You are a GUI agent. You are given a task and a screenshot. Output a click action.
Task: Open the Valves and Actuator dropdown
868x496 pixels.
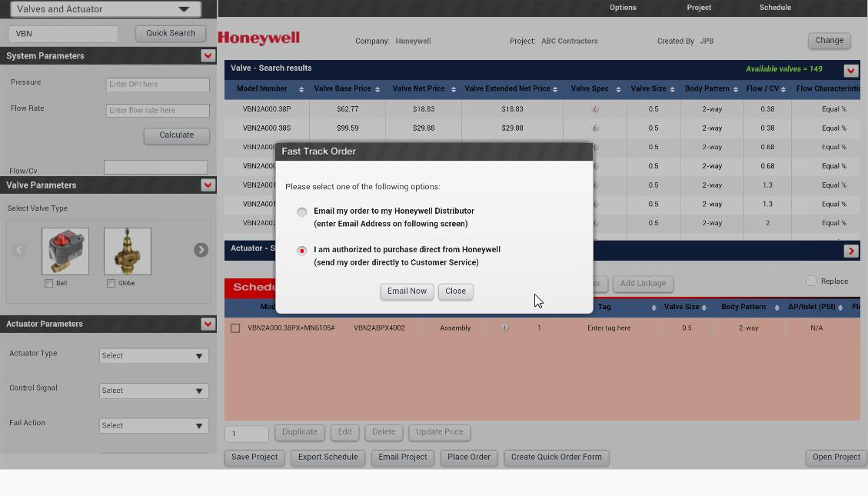tap(104, 9)
